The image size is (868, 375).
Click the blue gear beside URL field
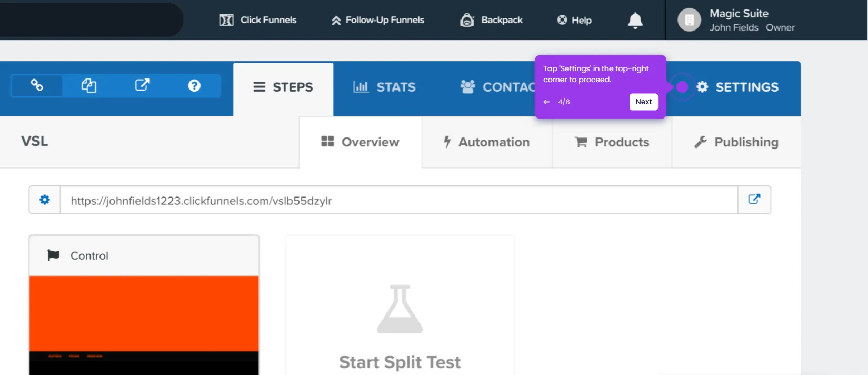pos(45,200)
